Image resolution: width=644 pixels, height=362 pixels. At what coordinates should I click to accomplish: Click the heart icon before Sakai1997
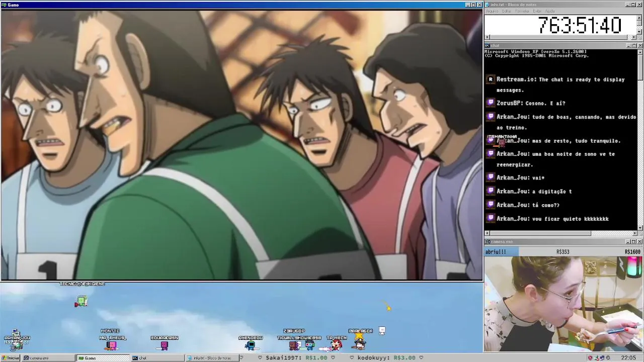tap(260, 358)
